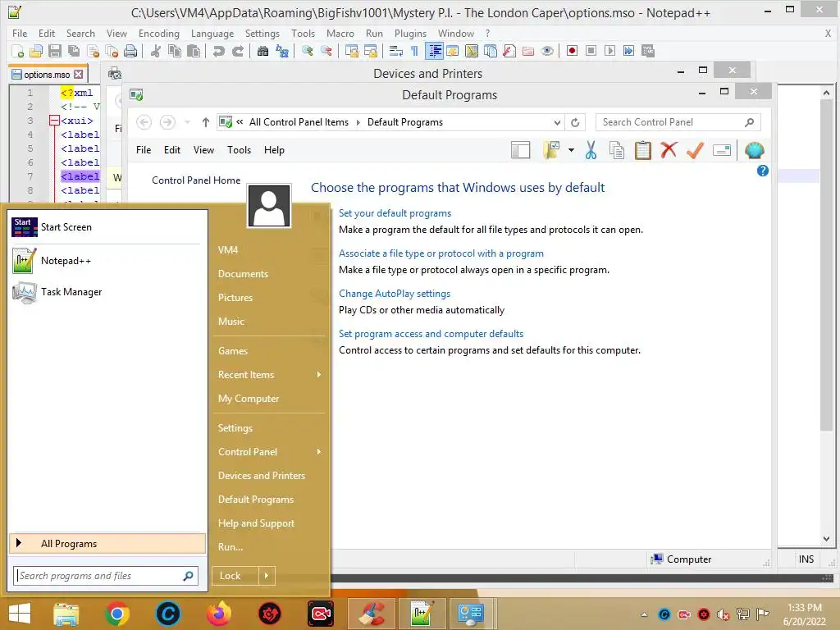The width and height of the screenshot is (840, 630).
Task: Expand All Programs in start menu
Action: tap(107, 543)
